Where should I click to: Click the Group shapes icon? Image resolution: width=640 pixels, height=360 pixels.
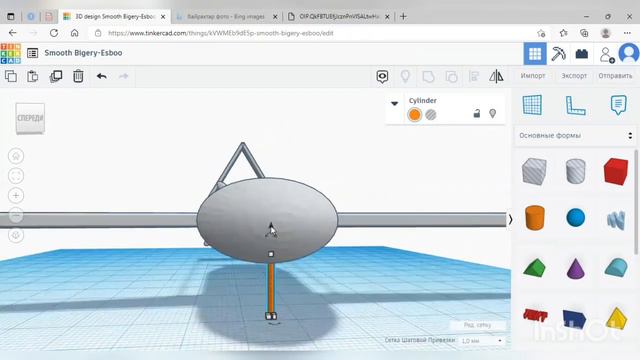428,76
